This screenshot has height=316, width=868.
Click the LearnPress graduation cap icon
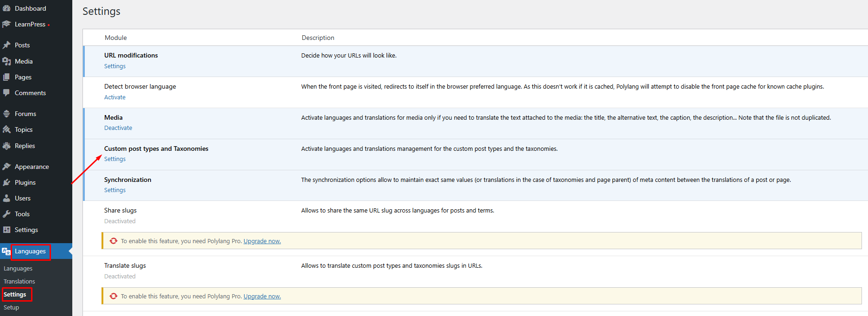tap(6, 24)
